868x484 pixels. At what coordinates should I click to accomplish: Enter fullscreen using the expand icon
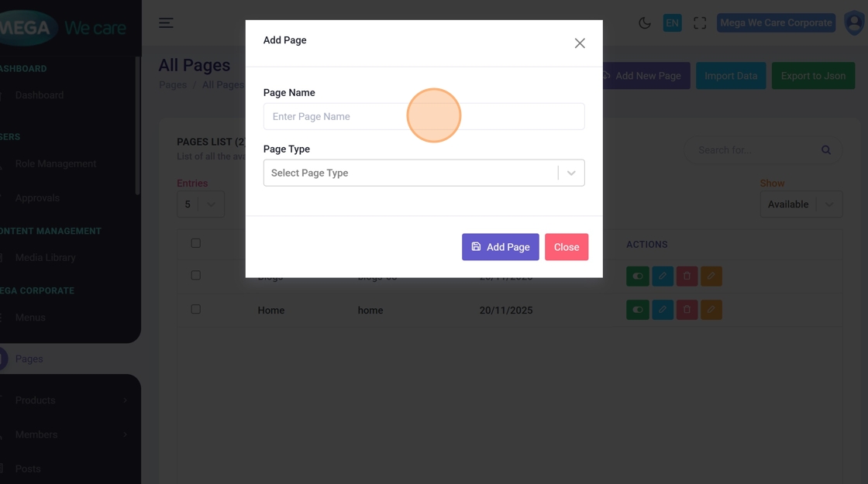[x=700, y=23]
